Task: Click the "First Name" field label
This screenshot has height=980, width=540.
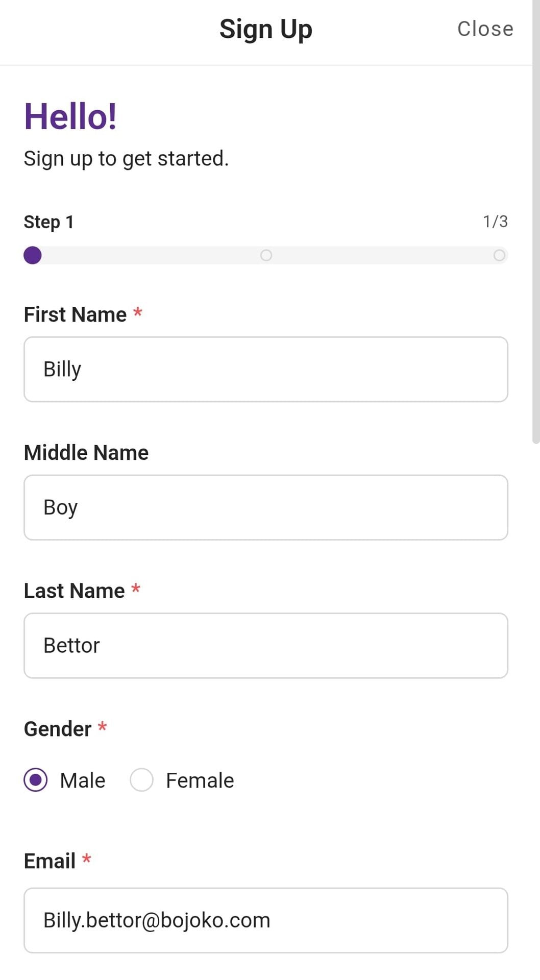Action: click(75, 314)
